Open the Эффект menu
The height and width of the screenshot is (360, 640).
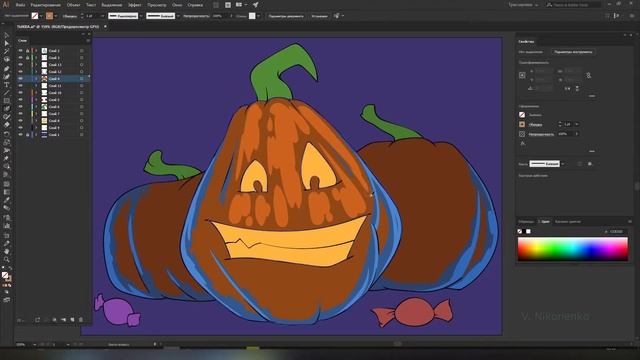pos(134,5)
